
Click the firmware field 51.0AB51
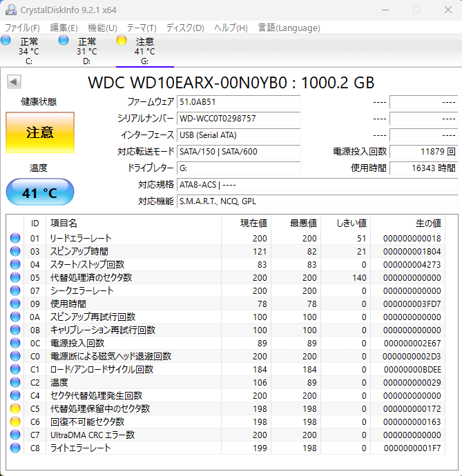pyautogui.click(x=239, y=102)
